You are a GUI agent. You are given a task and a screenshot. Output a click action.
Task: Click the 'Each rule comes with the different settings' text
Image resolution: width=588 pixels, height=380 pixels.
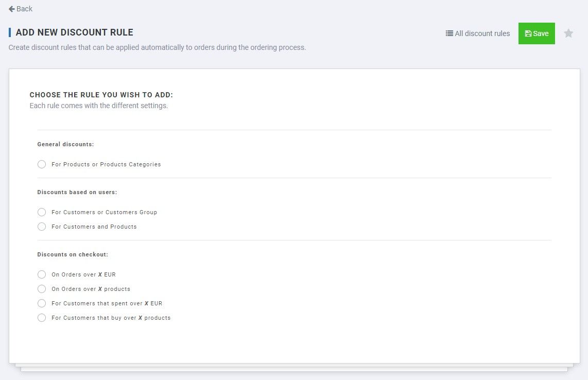coord(99,106)
